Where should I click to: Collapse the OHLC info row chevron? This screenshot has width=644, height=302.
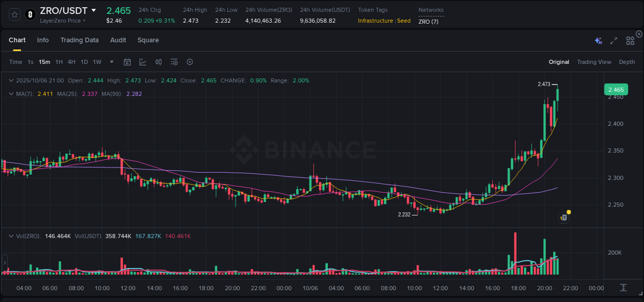[x=11, y=80]
